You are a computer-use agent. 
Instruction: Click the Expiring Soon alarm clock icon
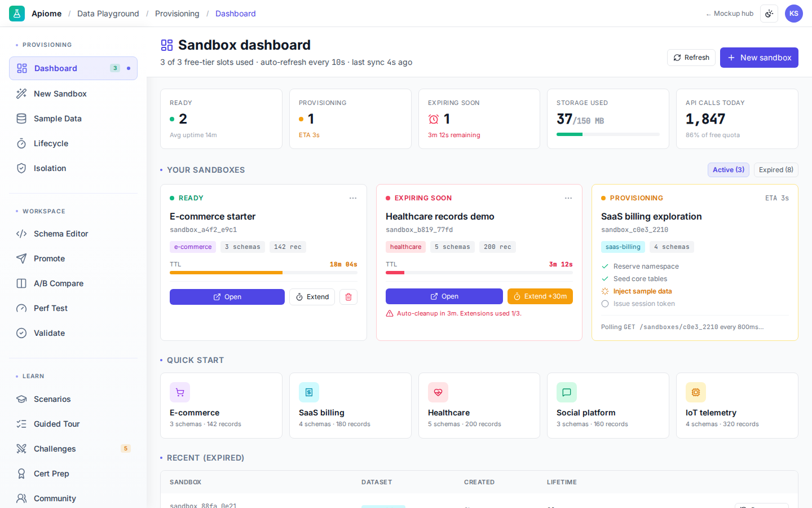point(434,119)
